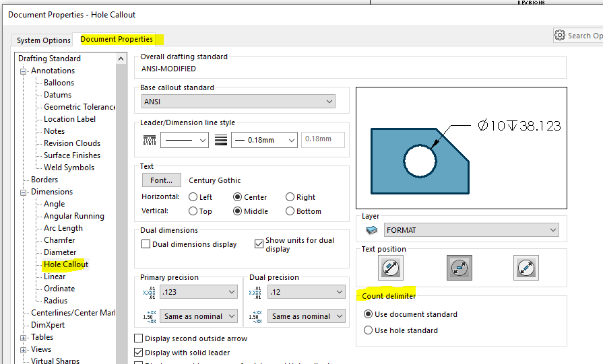This screenshot has height=364, width=603.
Task: Select Linear dimension item
Action: (55, 277)
